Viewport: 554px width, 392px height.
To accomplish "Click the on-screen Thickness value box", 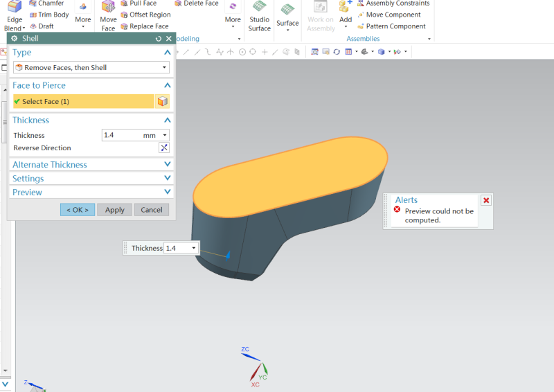I will 178,248.
